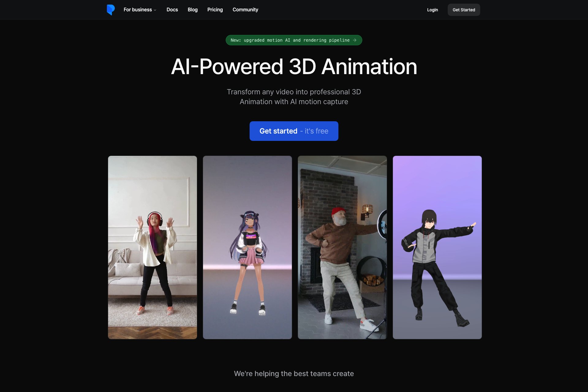The image size is (588, 392).
Task: Navigate to Pricing
Action: (x=215, y=10)
